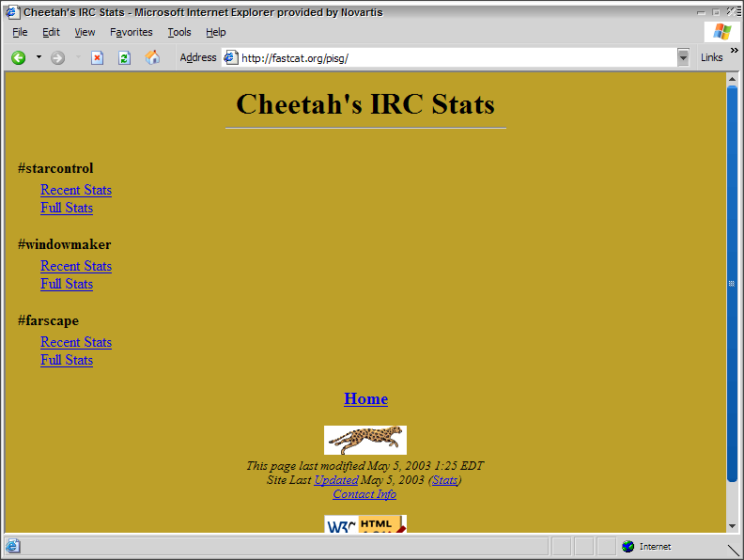Open Full Stats under #farscape
Image resolution: width=744 pixels, height=560 pixels.
coord(67,360)
